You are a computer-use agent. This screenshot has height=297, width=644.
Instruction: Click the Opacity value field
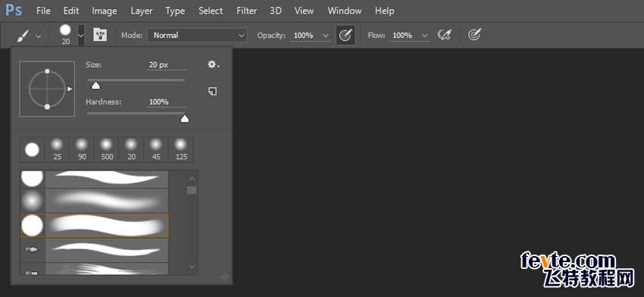pos(304,36)
